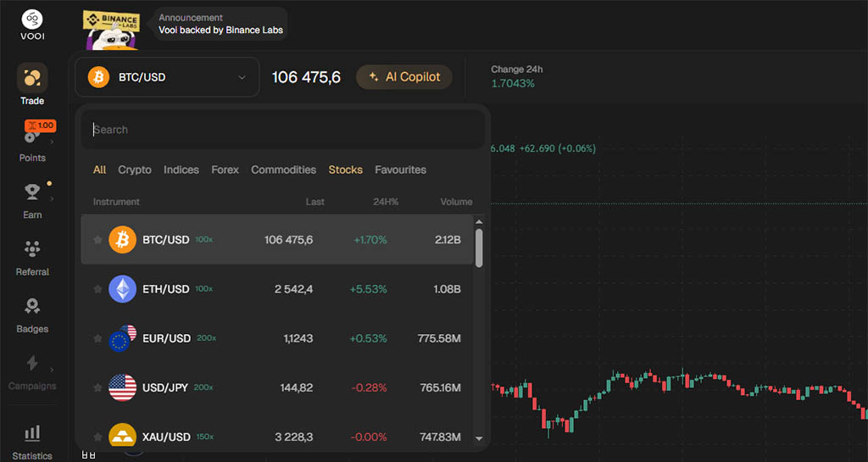Screen dimensions: 868x462
Task: Open the Earn trophy icon
Action: (32, 192)
